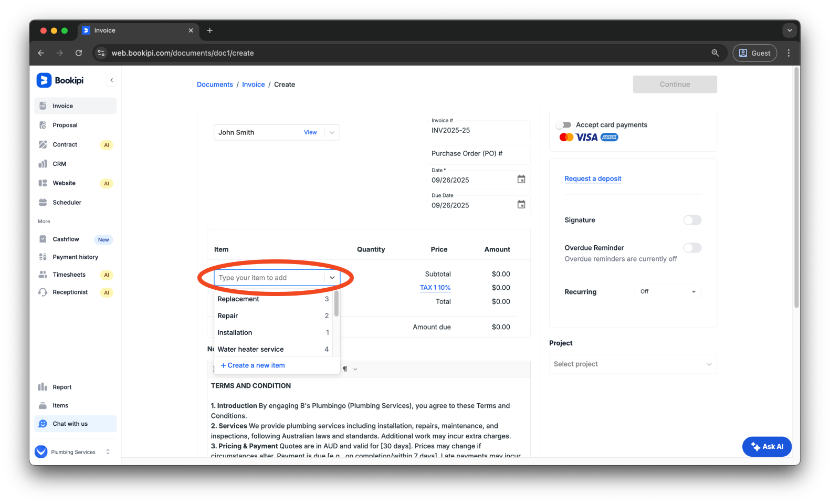830x504 pixels.
Task: Select Replacement from the item list
Action: click(273, 299)
